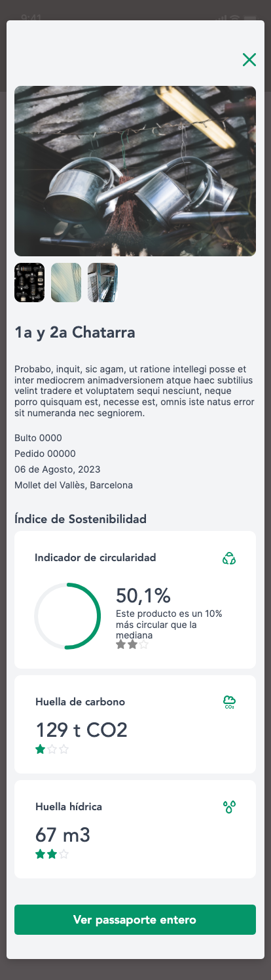Click the green star rating under carbon footprint
This screenshot has width=271, height=980.
tap(52, 749)
